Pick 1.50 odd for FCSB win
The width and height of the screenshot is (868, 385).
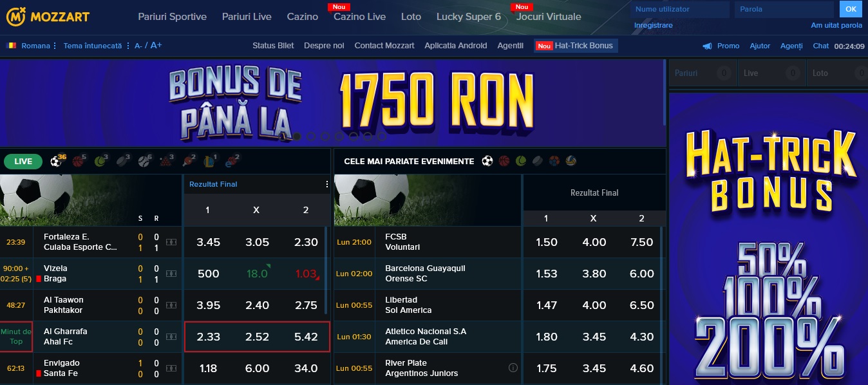(x=547, y=242)
